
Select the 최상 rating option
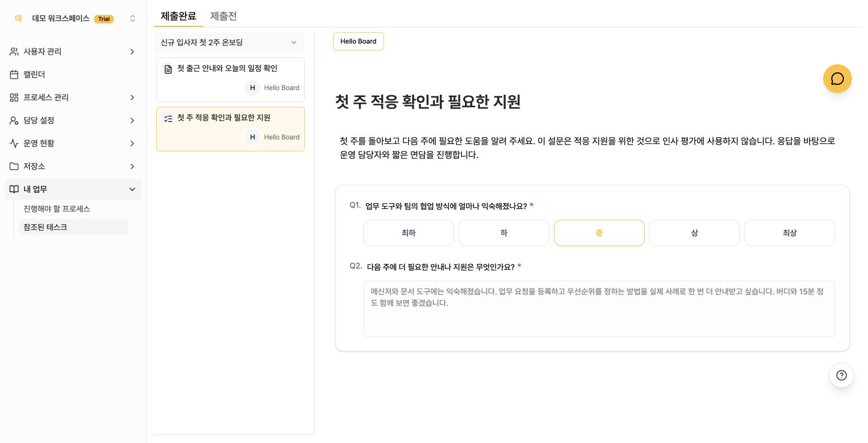coord(790,233)
